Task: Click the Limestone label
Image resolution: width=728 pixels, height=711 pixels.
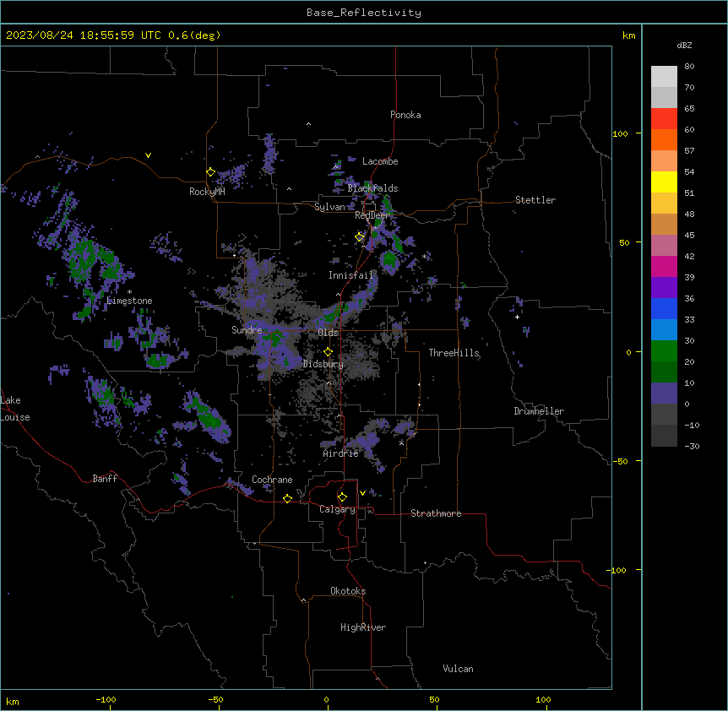Action: (129, 301)
